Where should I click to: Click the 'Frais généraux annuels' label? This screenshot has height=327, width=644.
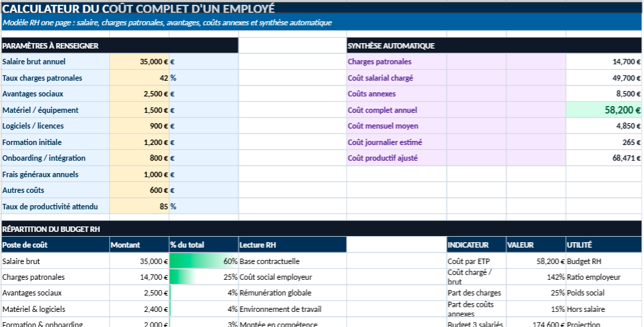(40, 174)
